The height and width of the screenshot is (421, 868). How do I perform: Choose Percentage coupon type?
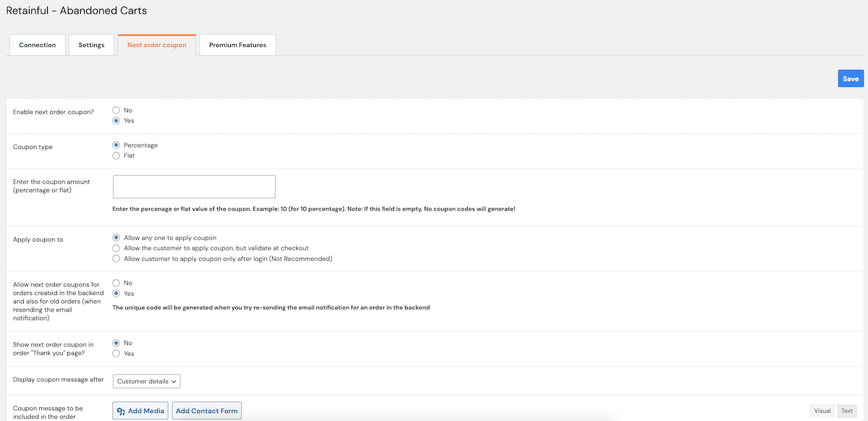coord(116,145)
